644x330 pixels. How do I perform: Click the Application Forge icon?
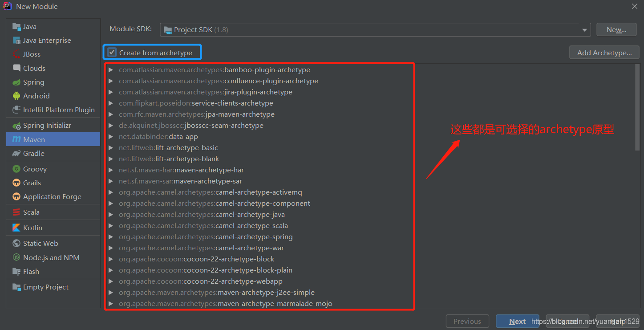click(x=16, y=196)
